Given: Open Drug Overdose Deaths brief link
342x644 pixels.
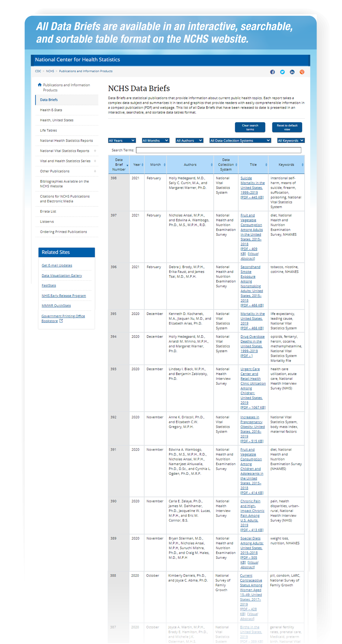Looking at the screenshot, I should click(253, 346).
